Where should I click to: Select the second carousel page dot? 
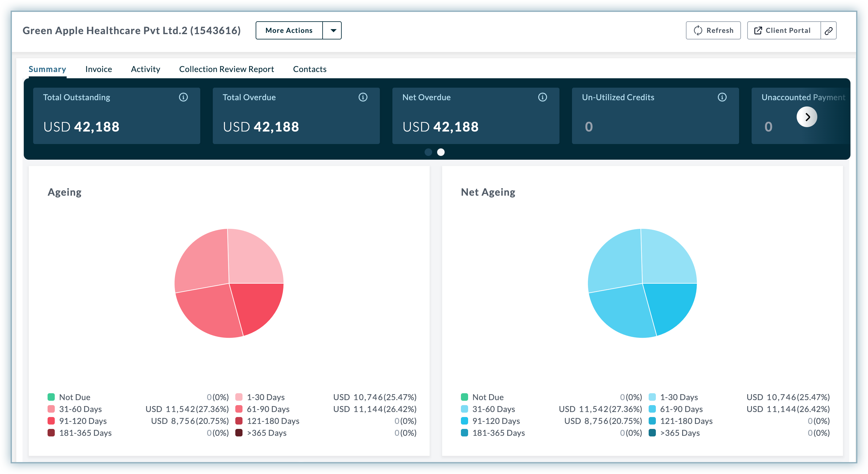coord(441,152)
